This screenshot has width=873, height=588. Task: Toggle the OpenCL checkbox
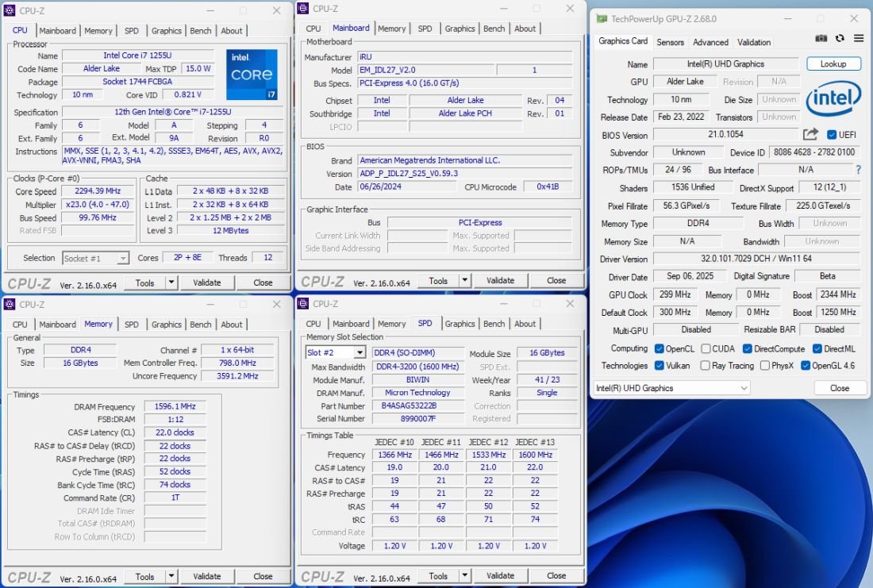(x=660, y=348)
